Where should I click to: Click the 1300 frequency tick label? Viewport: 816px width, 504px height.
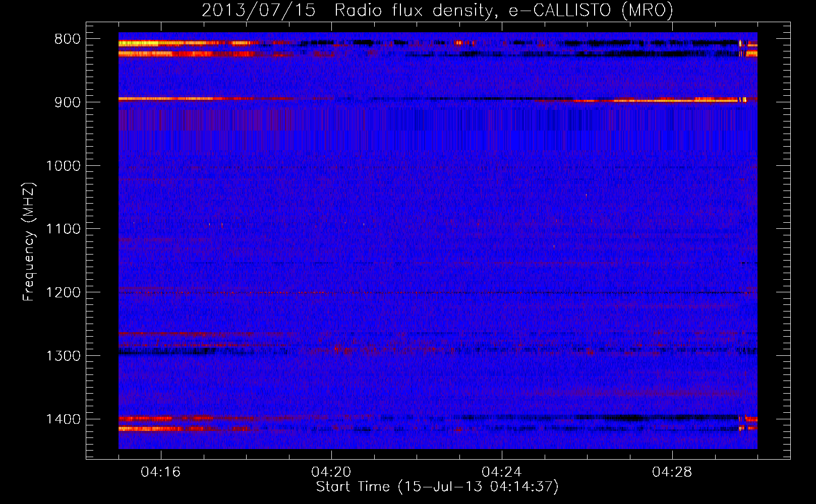pos(64,356)
